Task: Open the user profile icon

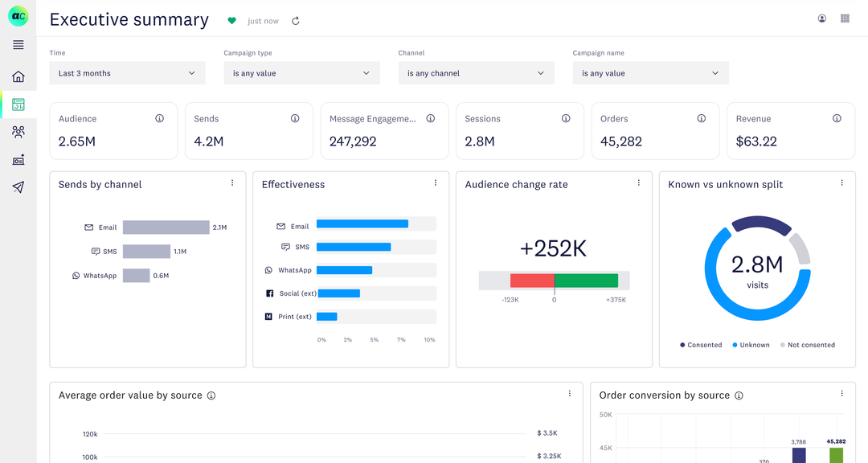Action: (x=821, y=18)
